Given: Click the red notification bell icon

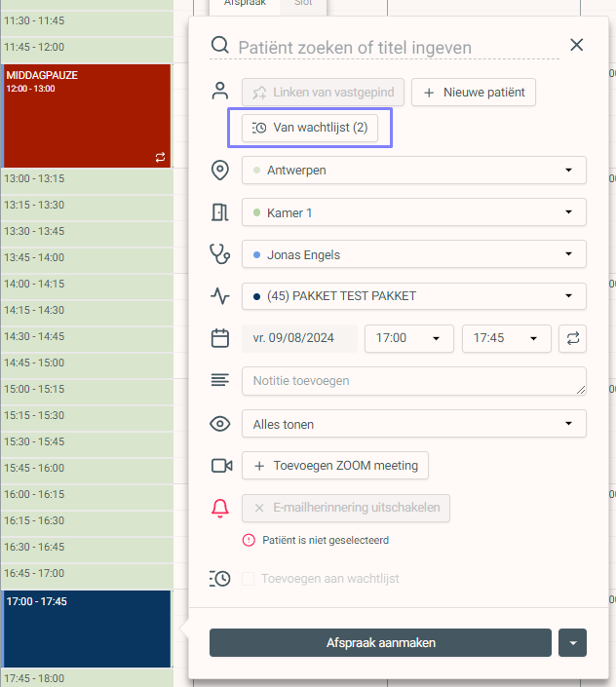Looking at the screenshot, I should tap(220, 508).
